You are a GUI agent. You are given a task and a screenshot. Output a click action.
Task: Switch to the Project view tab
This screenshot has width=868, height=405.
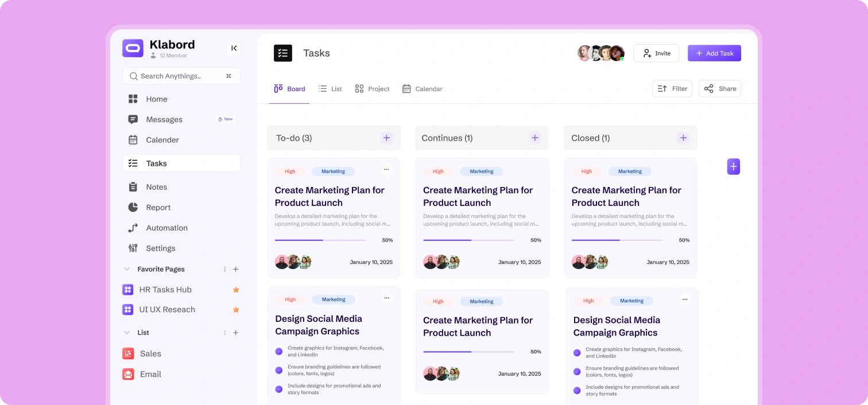coord(372,88)
